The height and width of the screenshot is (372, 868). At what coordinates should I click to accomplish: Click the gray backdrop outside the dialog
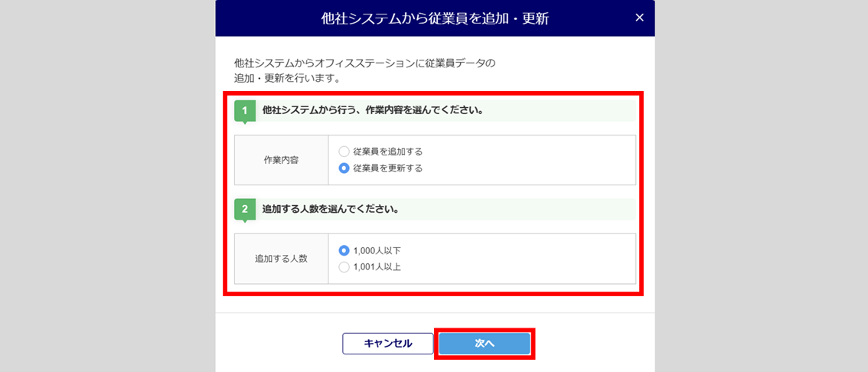click(x=105, y=186)
